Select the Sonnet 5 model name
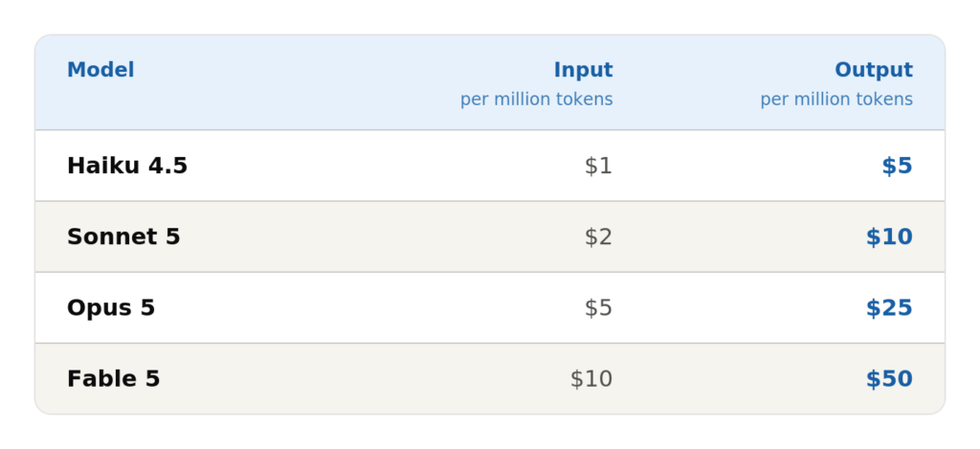This screenshot has height=449, width=980. coord(123,237)
